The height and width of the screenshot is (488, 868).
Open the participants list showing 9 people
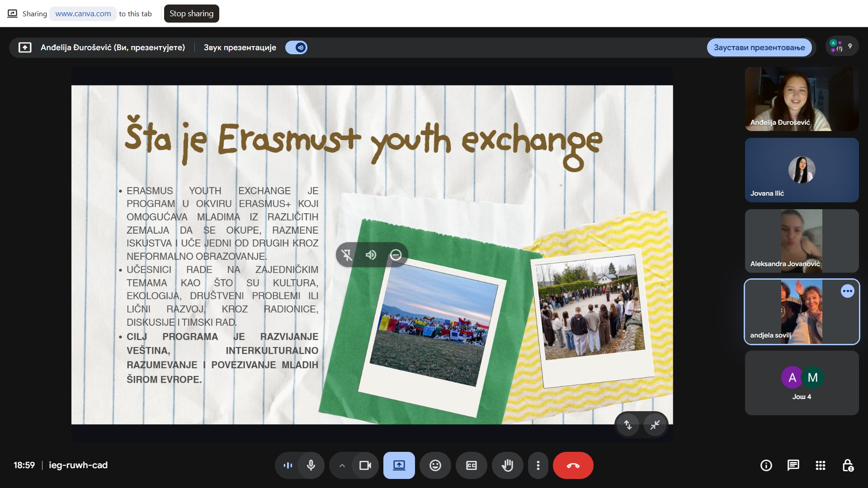pyautogui.click(x=841, y=46)
